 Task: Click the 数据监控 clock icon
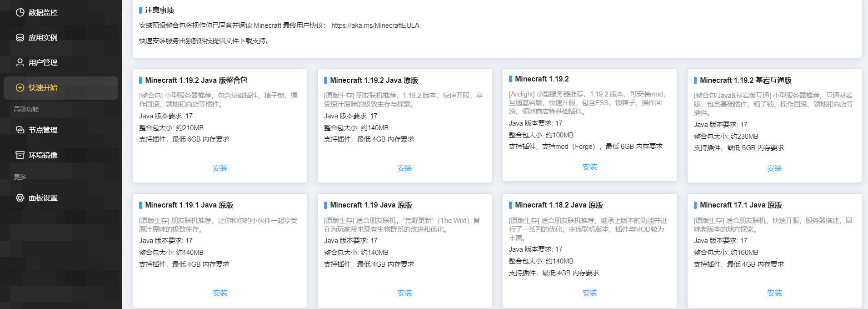tap(20, 12)
